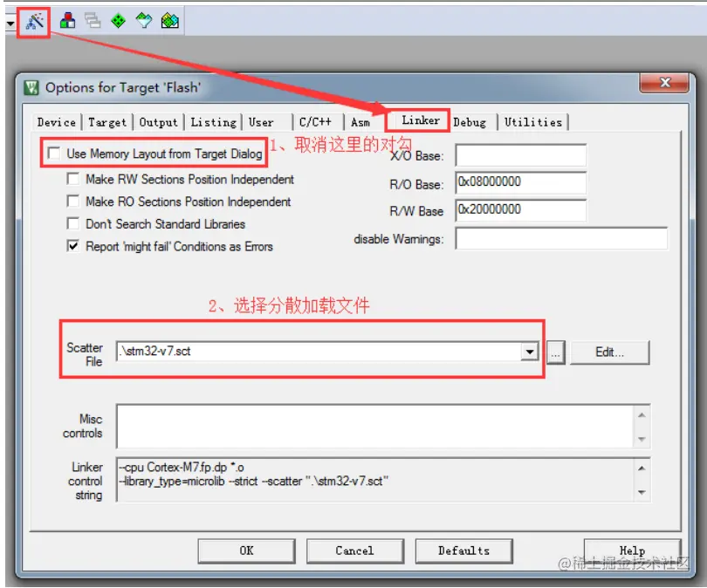Uncheck Report 'might fail' Conditions as Errors
Viewport: 707px width, 588px height.
point(72,246)
